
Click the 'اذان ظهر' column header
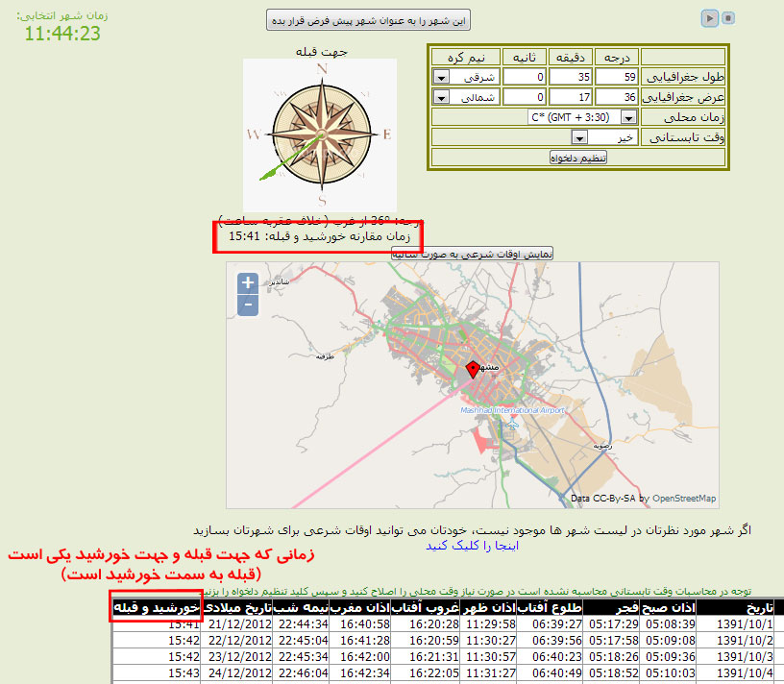[490, 608]
